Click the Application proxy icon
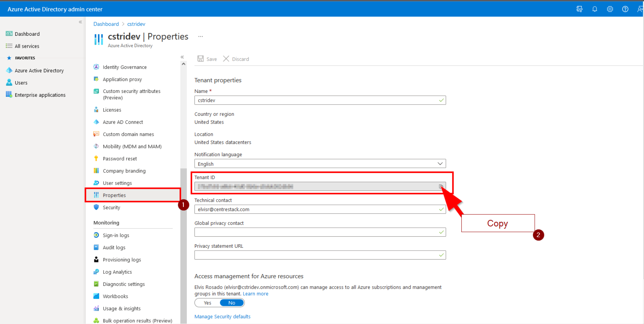Image resolution: width=644 pixels, height=324 pixels. [96, 79]
